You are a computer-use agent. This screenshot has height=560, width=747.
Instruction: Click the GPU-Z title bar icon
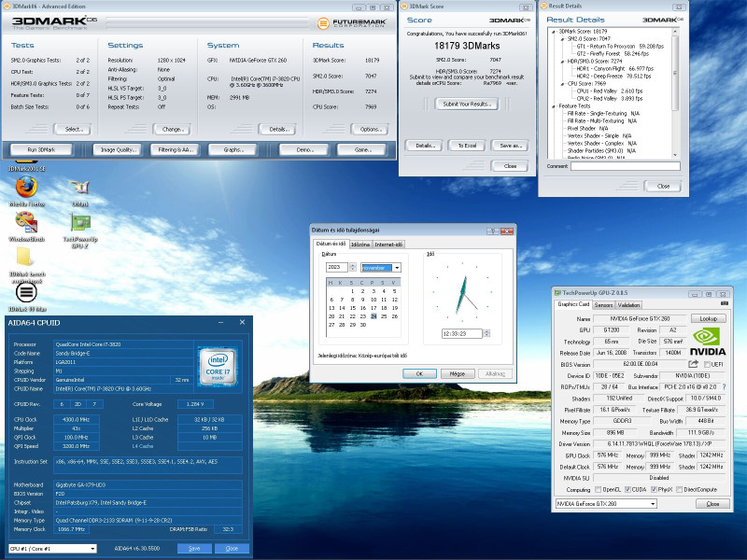(557, 293)
